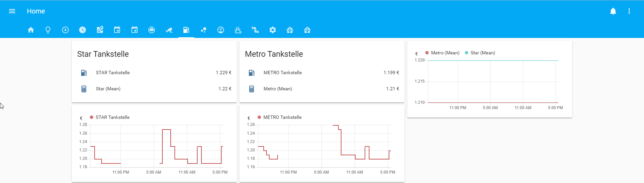Open the clock tab
The height and width of the screenshot is (183, 644).
click(83, 30)
